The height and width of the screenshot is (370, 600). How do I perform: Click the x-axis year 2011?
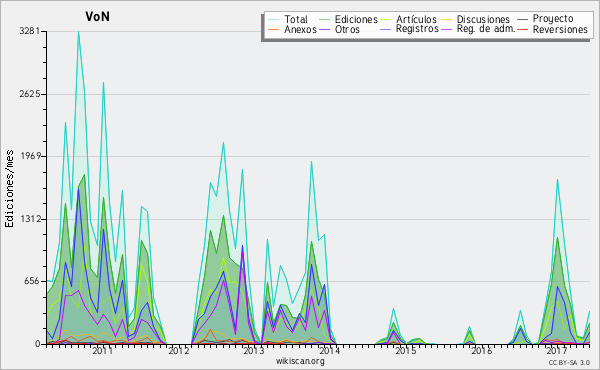[x=103, y=351]
